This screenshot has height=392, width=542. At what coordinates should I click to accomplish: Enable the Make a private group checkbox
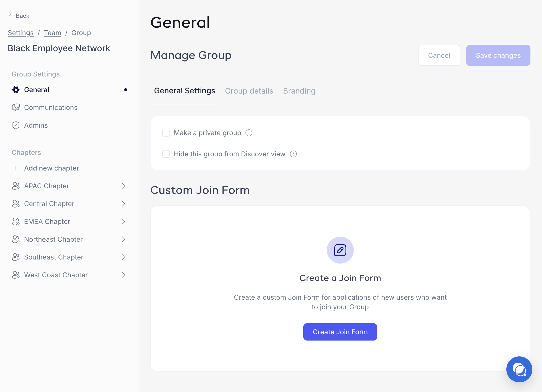point(166,133)
